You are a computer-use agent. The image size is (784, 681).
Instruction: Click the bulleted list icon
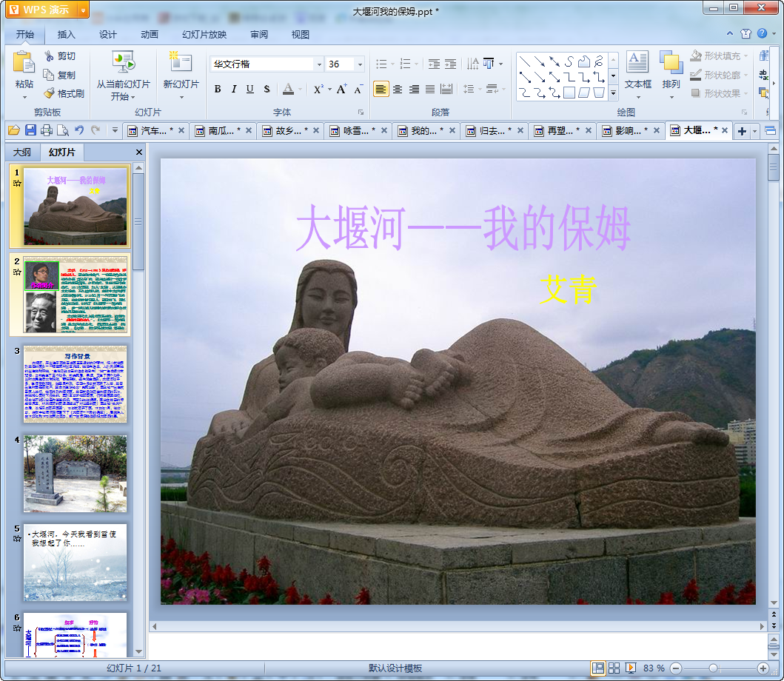[381, 64]
